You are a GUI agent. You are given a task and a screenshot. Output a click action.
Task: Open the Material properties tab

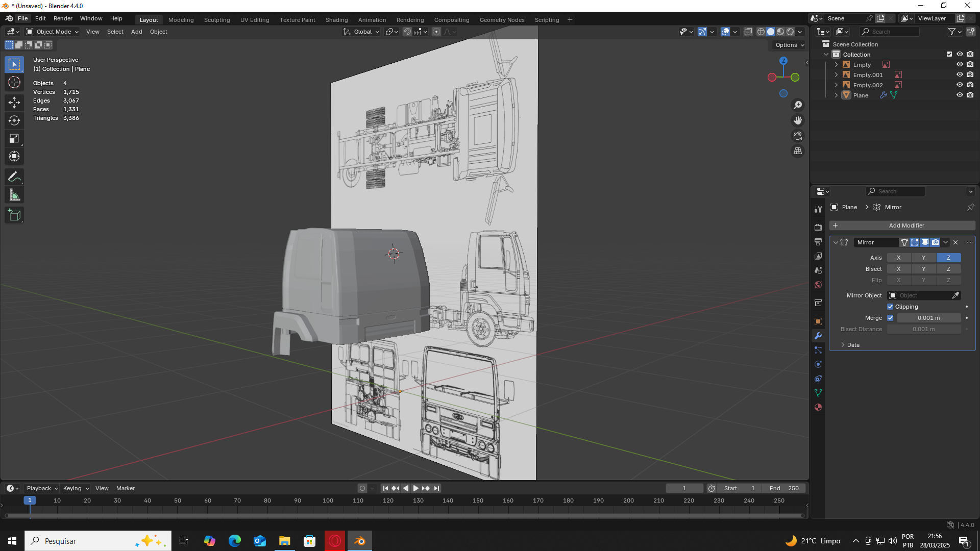pos(818,407)
